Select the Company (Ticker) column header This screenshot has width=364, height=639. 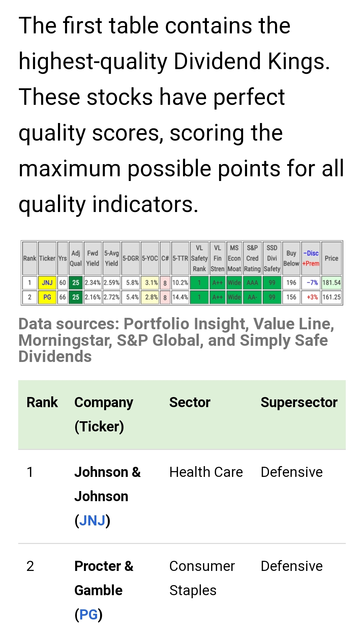click(104, 415)
